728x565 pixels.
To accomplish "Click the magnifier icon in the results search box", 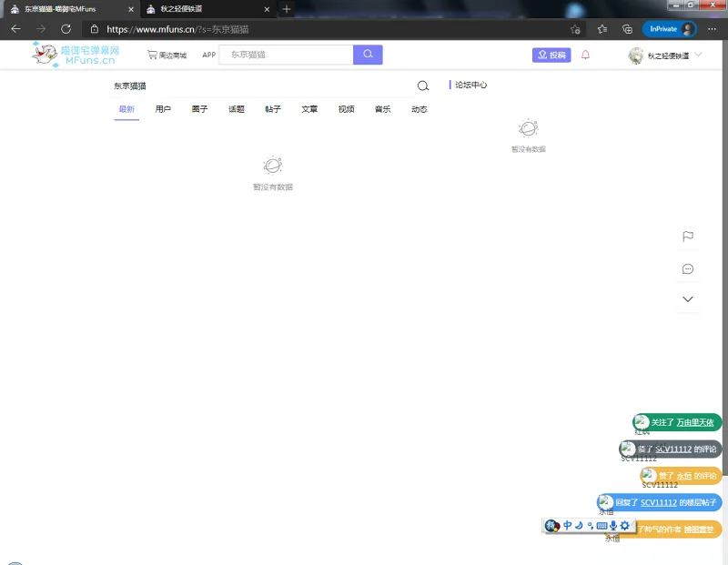I will (423, 86).
